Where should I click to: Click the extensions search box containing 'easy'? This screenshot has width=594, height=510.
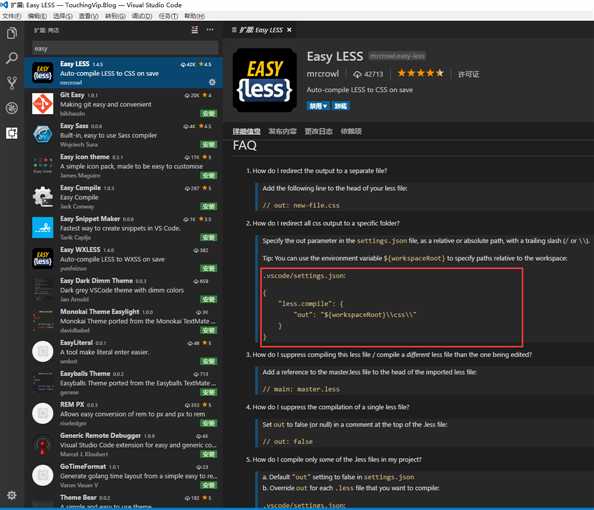tap(125, 48)
